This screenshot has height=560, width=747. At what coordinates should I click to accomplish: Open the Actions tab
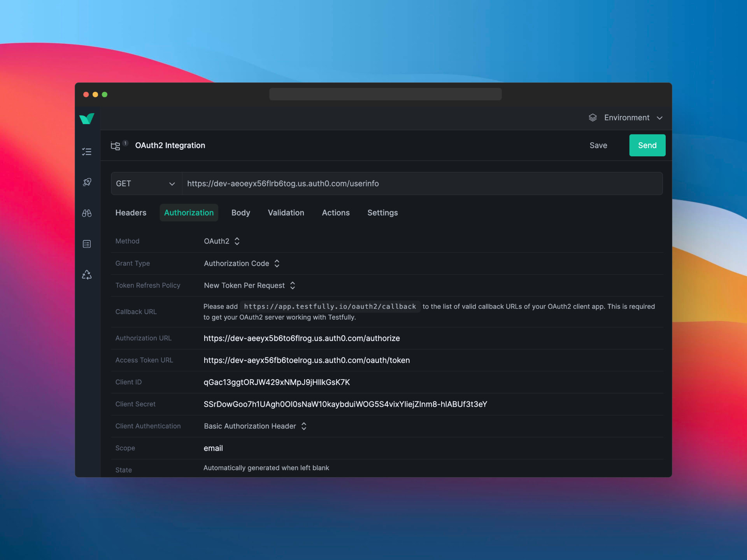pos(336,213)
